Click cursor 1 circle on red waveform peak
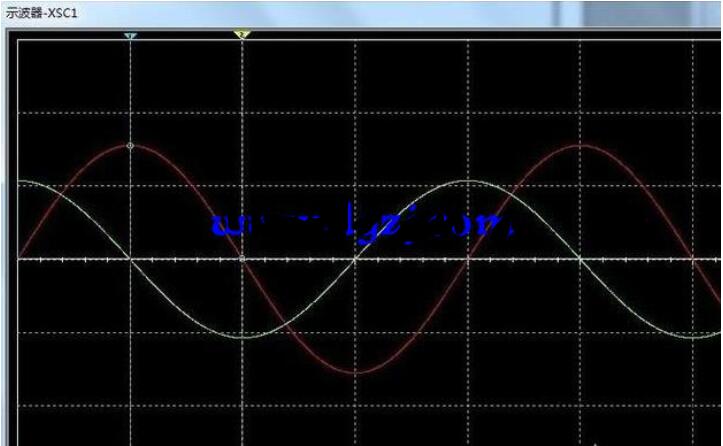This screenshot has width=723, height=446. [130, 146]
